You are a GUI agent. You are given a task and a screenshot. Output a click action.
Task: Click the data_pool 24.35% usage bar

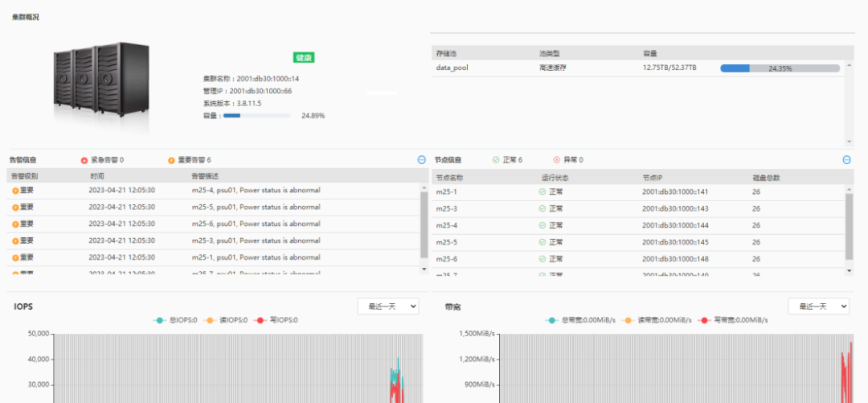(780, 68)
